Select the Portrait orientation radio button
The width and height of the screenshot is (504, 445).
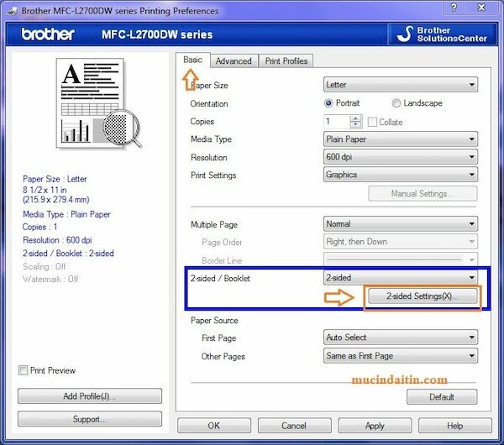coord(328,103)
